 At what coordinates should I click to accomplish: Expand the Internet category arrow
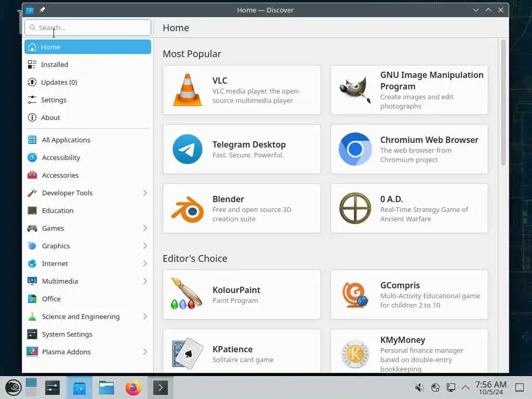145,263
